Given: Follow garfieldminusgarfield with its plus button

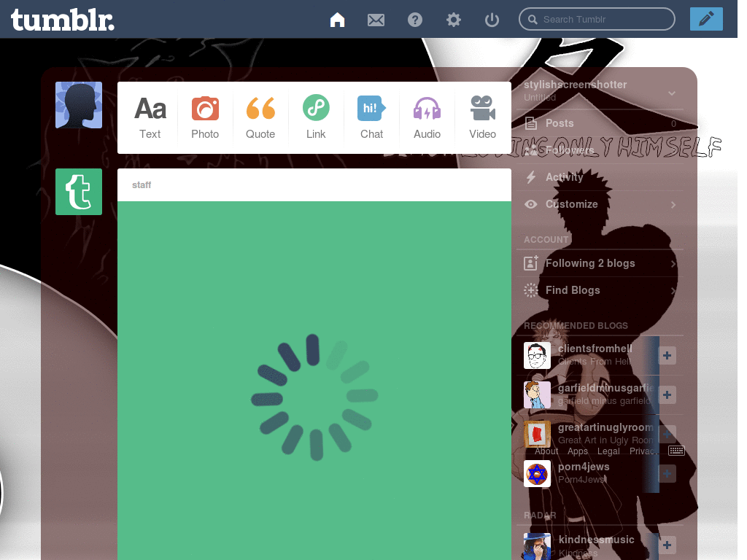Looking at the screenshot, I should 667,394.
